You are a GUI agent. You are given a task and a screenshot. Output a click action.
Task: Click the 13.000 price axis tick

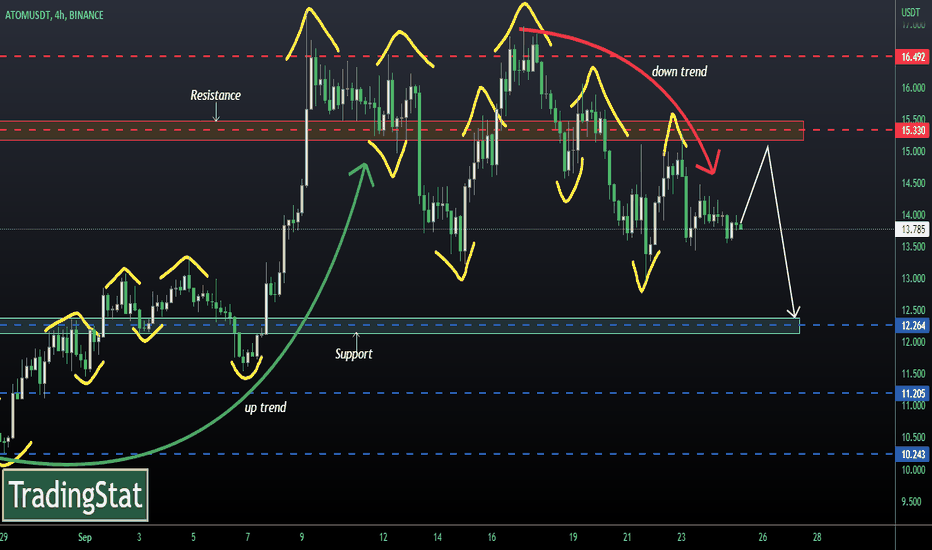pyautogui.click(x=914, y=278)
